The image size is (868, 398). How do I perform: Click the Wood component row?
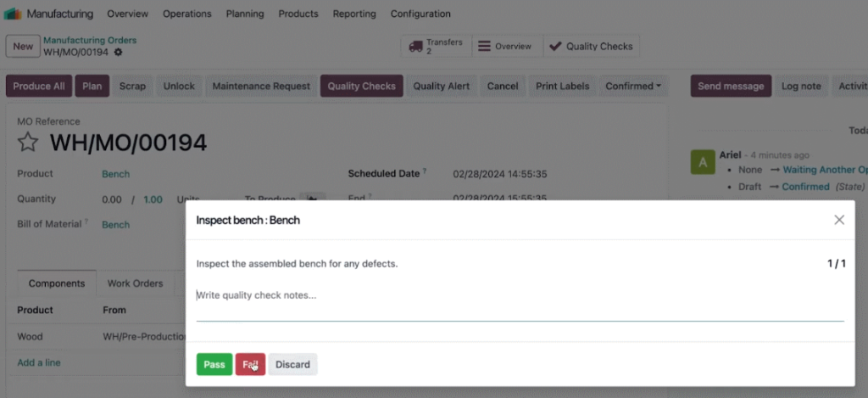pyautogui.click(x=97, y=336)
